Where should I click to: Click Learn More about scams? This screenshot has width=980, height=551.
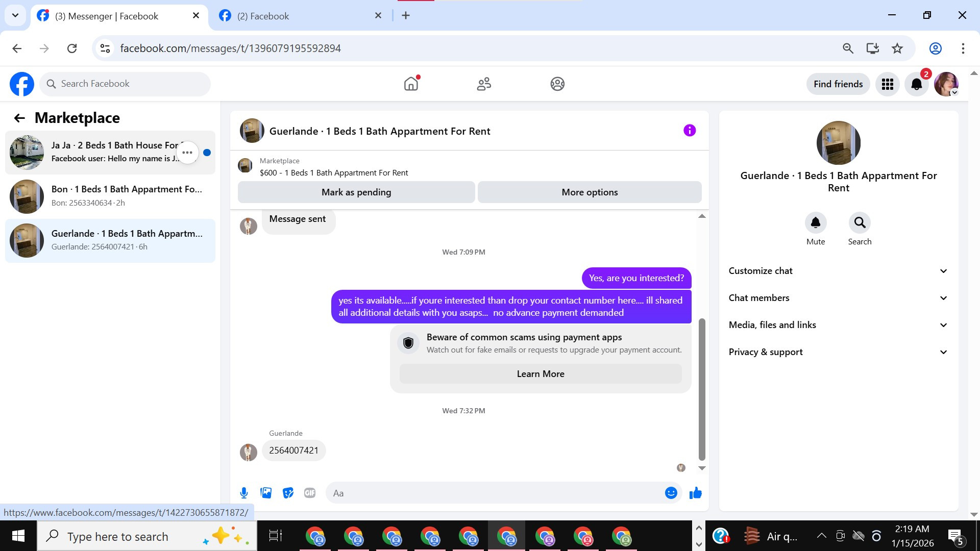click(540, 374)
